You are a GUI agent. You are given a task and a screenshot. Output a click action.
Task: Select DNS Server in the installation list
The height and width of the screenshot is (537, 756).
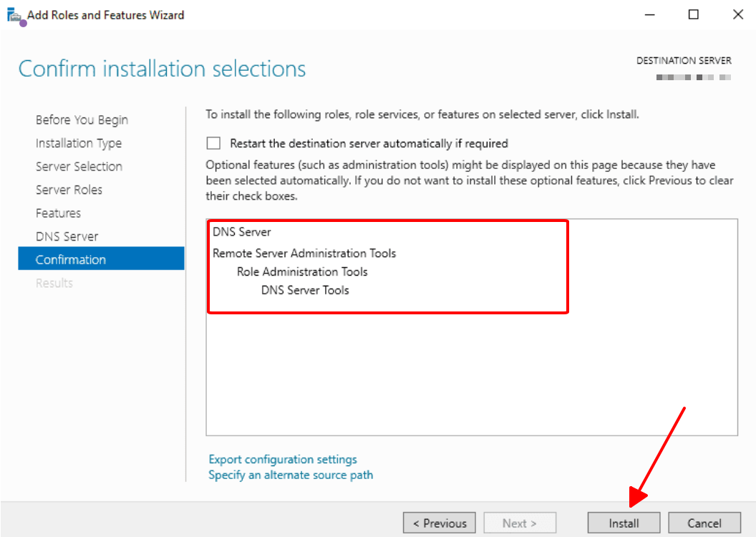tap(242, 232)
